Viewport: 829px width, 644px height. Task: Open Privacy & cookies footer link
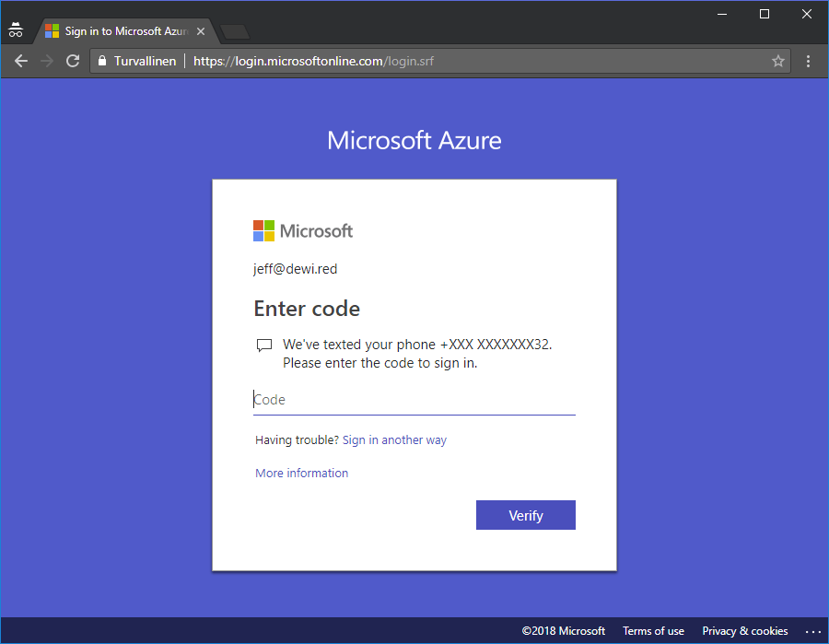pyautogui.click(x=744, y=631)
